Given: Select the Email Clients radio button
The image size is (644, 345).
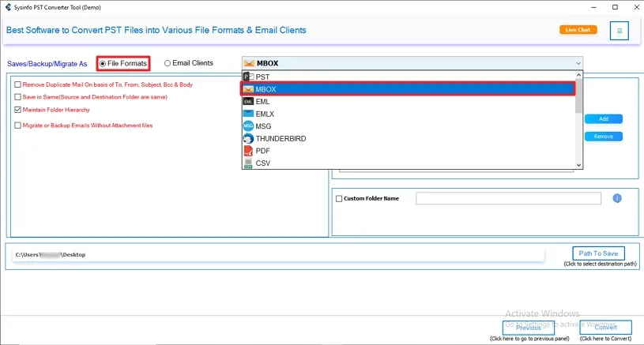Looking at the screenshot, I should coord(168,63).
